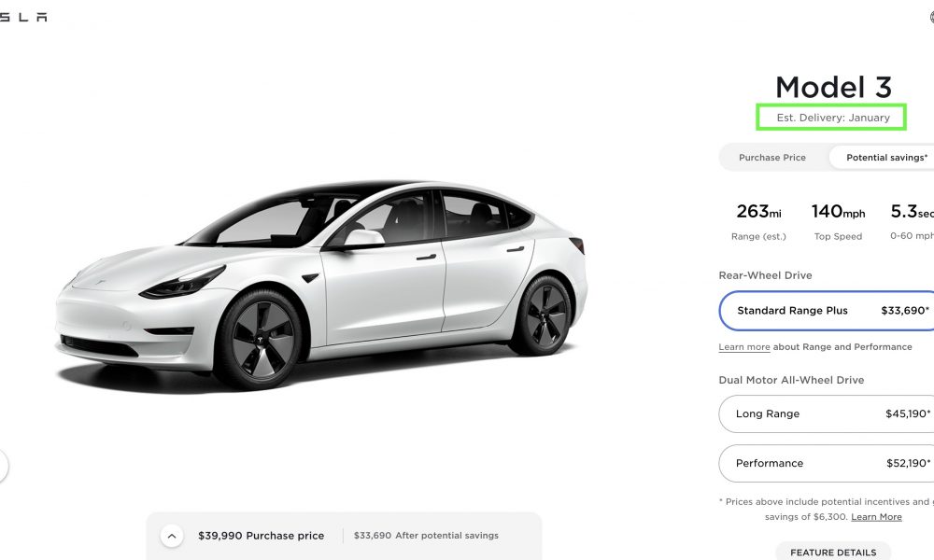
Task: Click the $33,690 After potential savings text
Action: (426, 536)
